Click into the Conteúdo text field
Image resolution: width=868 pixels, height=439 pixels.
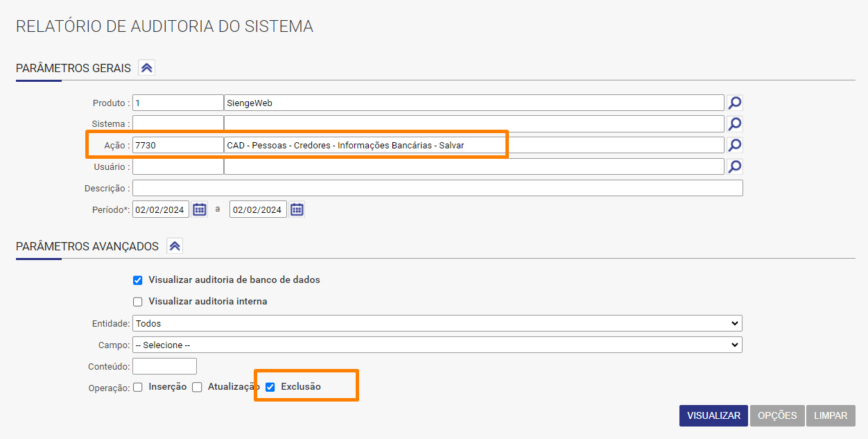tap(164, 366)
